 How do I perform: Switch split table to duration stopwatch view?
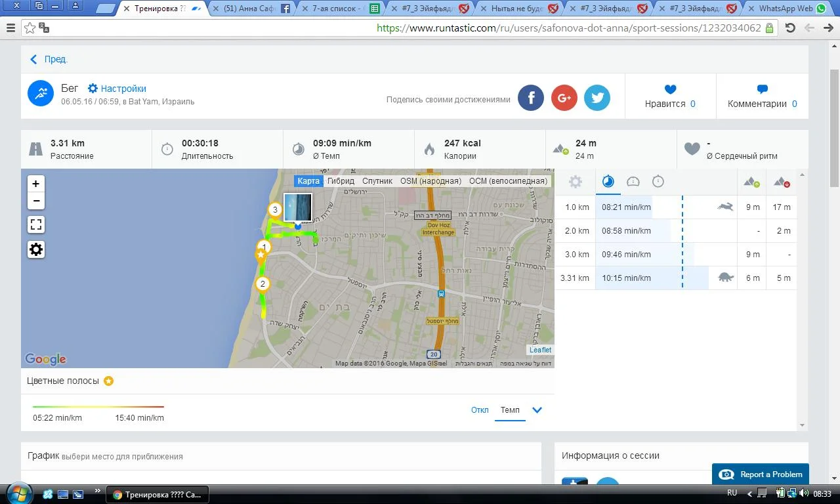coord(658,182)
